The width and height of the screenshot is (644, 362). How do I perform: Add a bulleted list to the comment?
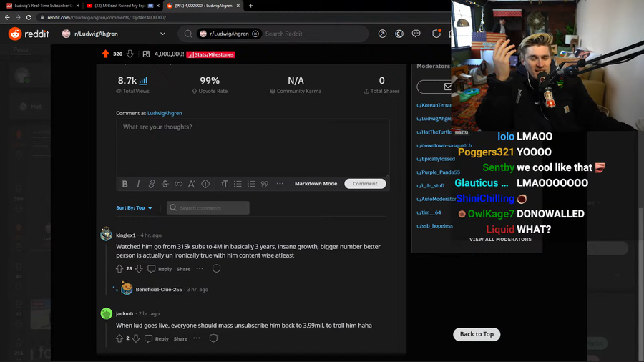(238, 184)
